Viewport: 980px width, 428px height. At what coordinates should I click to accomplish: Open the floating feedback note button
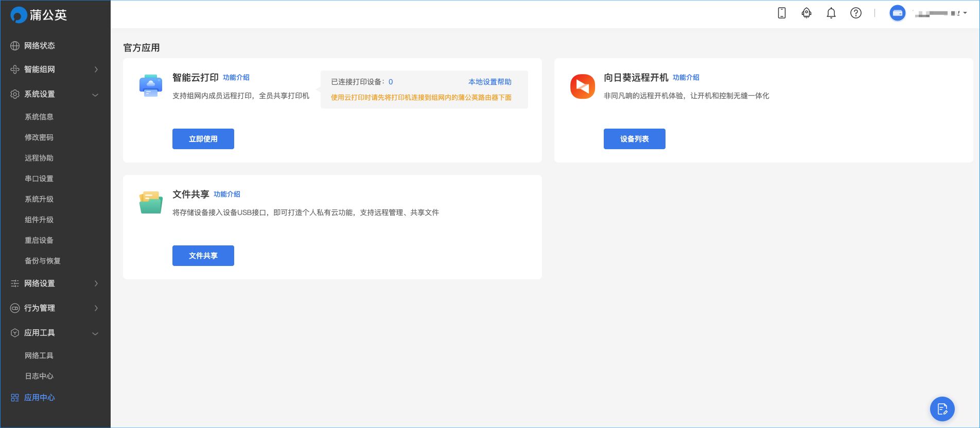(942, 409)
